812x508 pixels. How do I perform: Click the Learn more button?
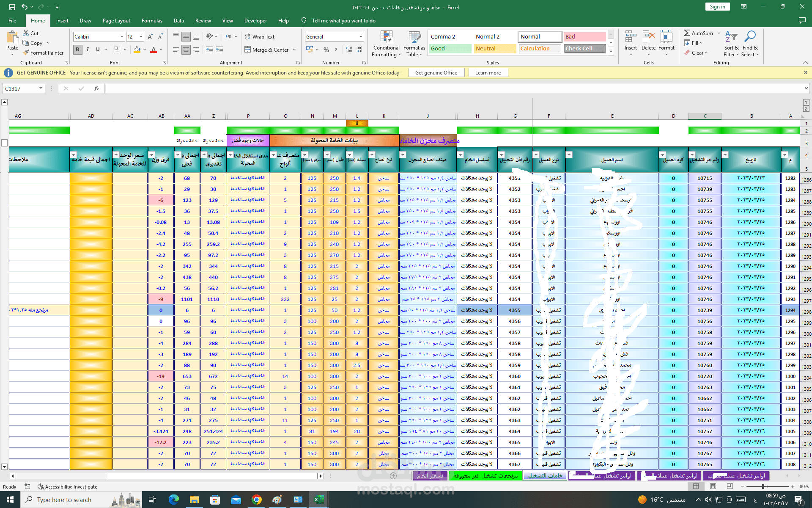pos(488,73)
